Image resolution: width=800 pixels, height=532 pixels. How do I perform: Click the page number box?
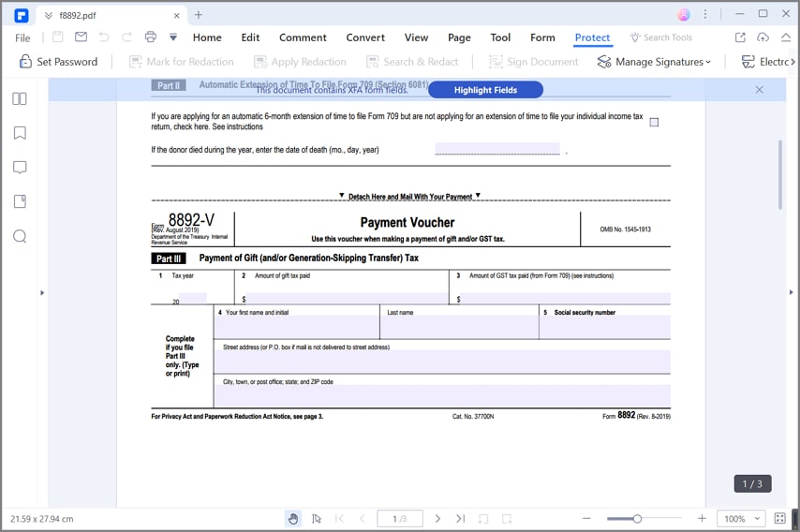400,519
